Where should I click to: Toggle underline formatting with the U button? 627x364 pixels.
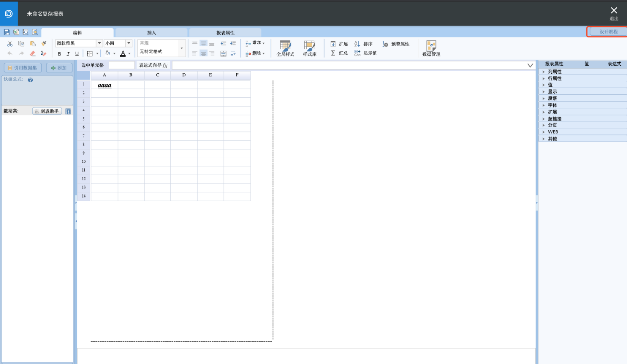point(77,54)
